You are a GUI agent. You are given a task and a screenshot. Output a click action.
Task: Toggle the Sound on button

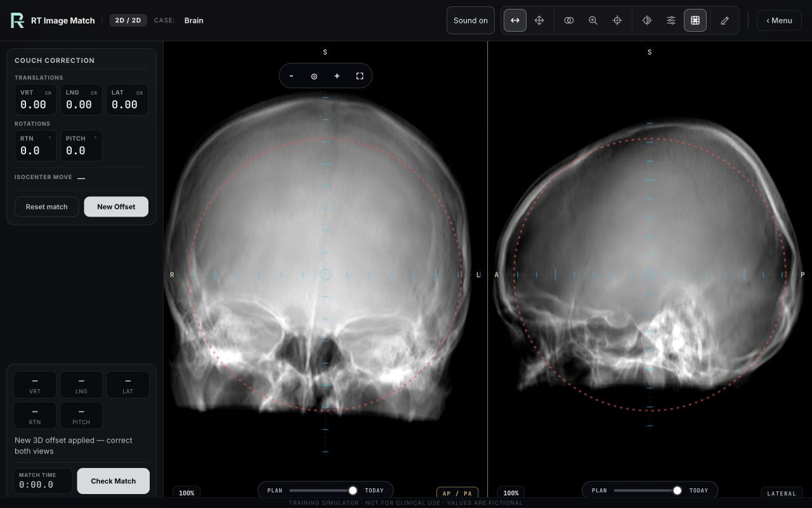click(x=471, y=20)
